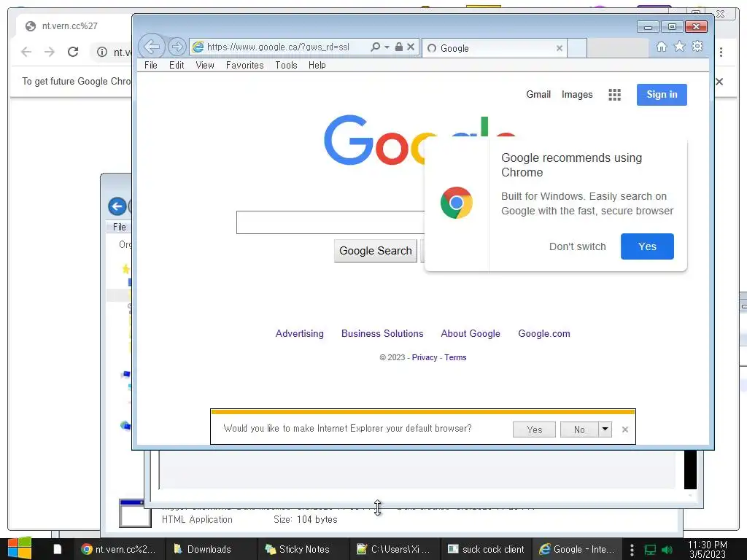Image resolution: width=747 pixels, height=560 pixels.
Task: Select the Google tab in Internet Explorer
Action: click(x=495, y=48)
